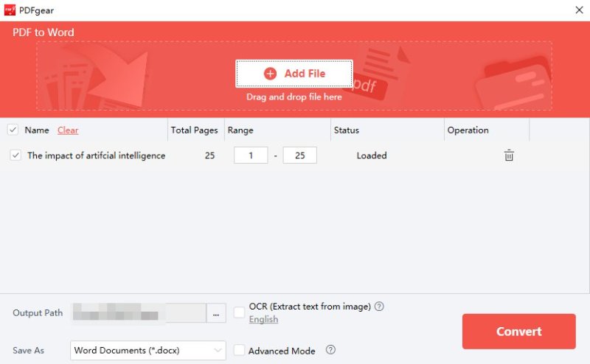Enable the Advanced Mode checkbox

coord(239,351)
